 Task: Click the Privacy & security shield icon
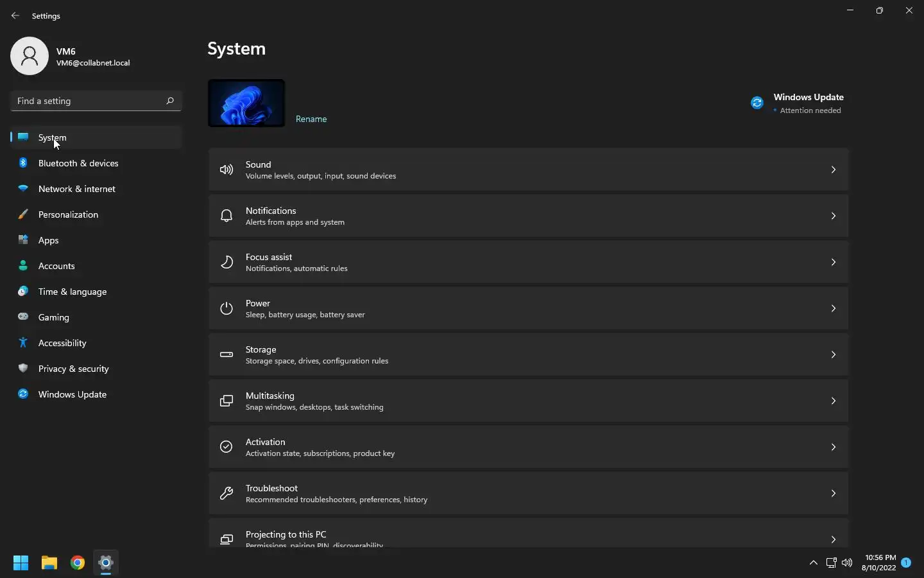[23, 369]
